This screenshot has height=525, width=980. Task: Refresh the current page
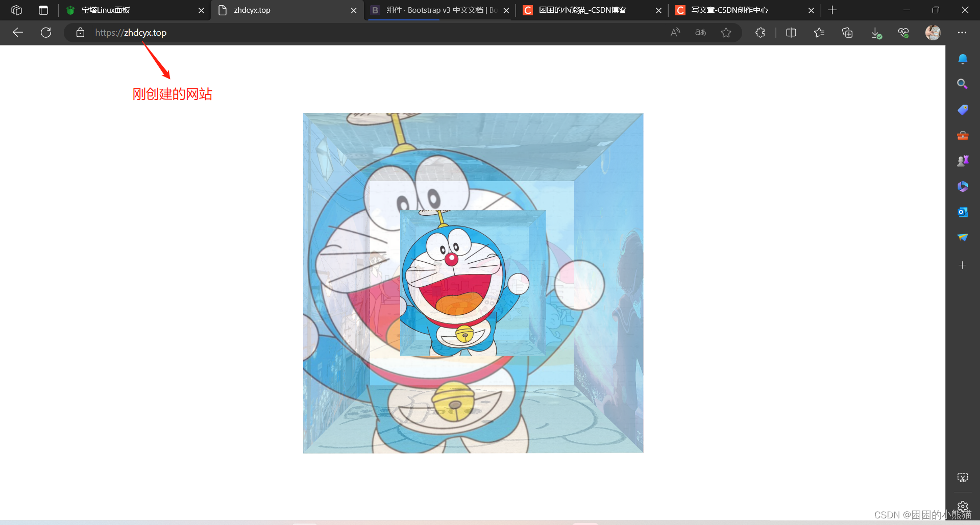(46, 33)
